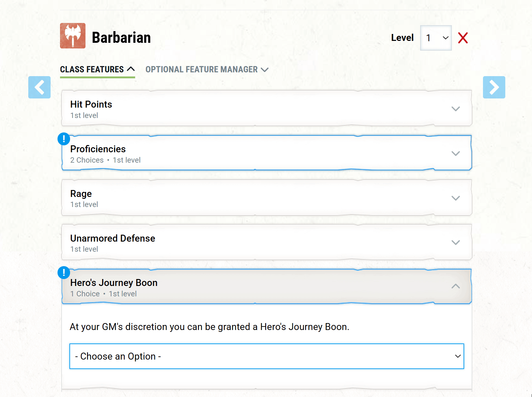Click the Barbarian class axe icon
Screen dimensions: 532x397
[73, 36]
